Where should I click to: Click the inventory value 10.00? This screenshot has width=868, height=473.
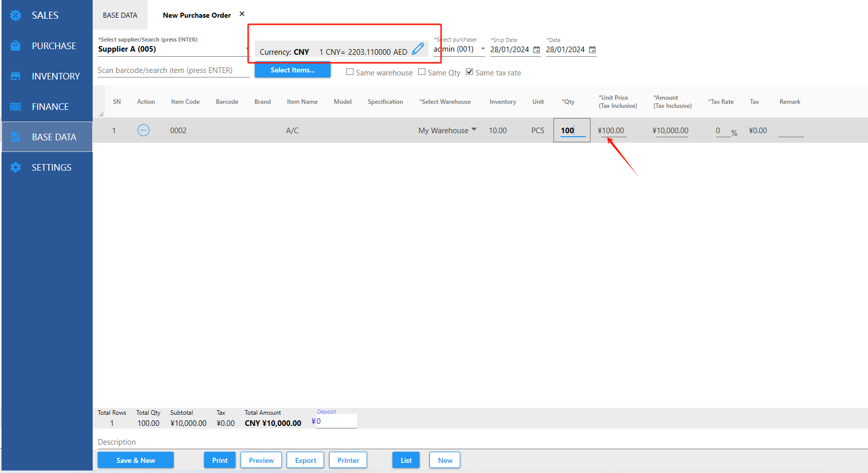pos(498,131)
